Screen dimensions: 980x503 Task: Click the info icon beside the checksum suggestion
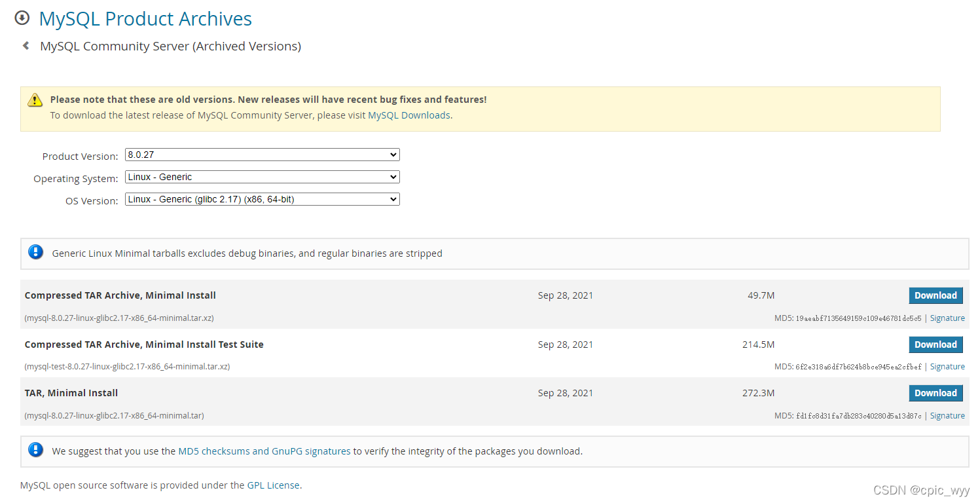[35, 450]
